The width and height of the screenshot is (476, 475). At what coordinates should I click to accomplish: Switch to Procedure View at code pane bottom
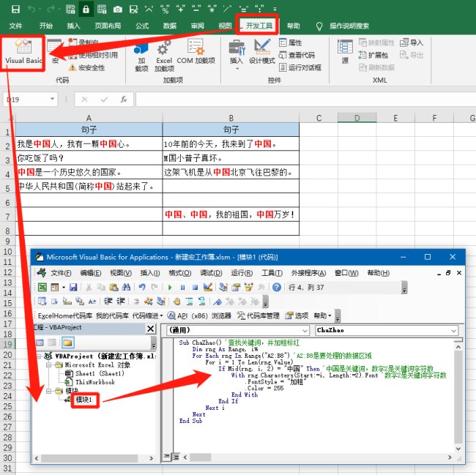pyautogui.click(x=166, y=457)
